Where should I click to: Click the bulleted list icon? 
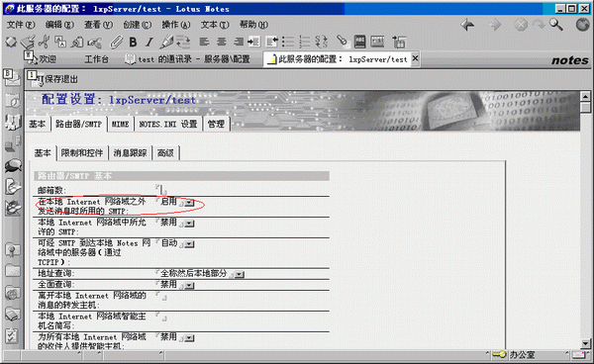tap(289, 42)
